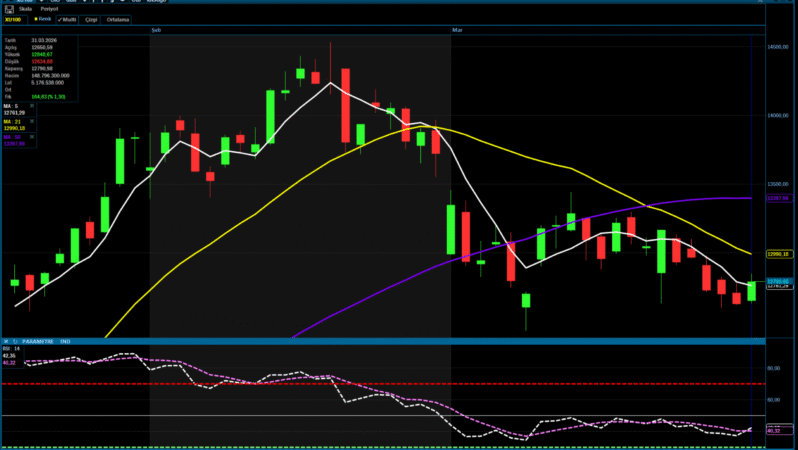798x450 pixels.
Task: Click the XU100 symbol field
Action: [13, 19]
